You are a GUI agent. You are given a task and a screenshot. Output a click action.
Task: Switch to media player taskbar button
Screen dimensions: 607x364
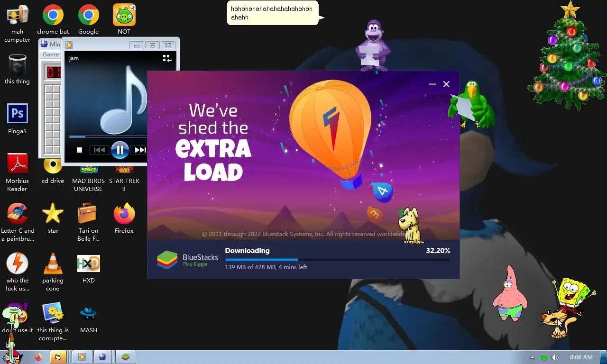pos(82,357)
